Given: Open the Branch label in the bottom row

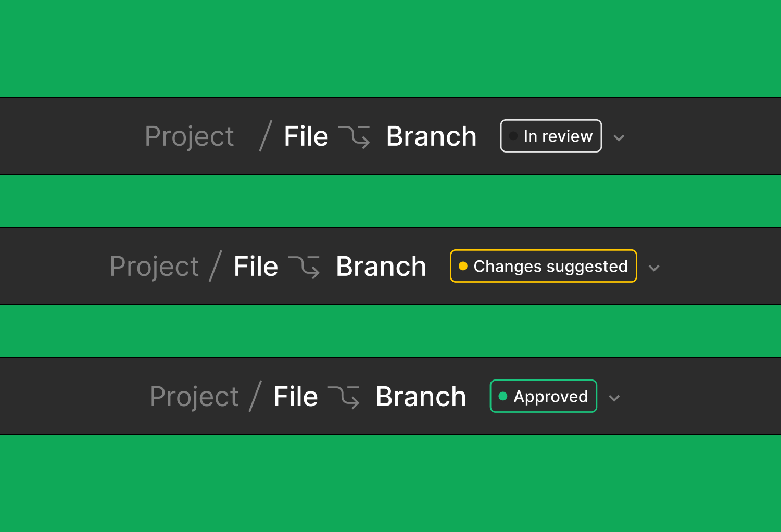Looking at the screenshot, I should tap(421, 396).
